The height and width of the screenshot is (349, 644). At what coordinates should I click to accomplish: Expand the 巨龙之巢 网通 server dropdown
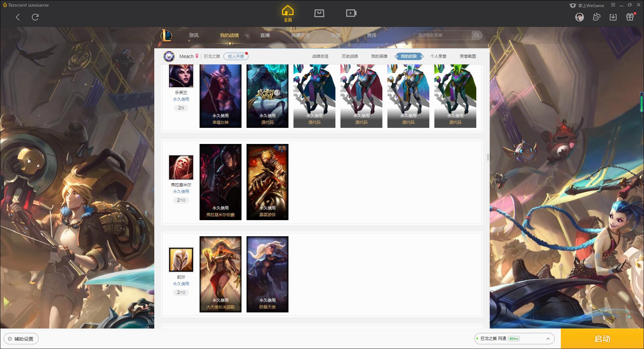point(514,339)
